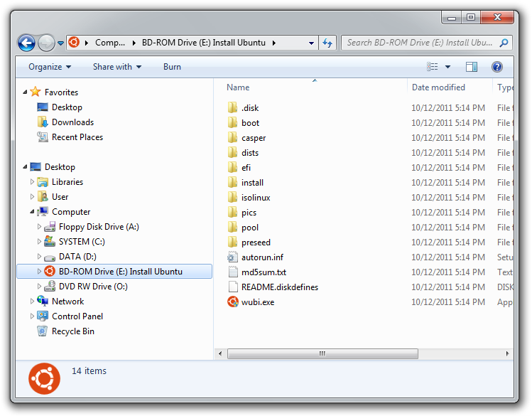
Task: Sort by Date modified column
Action: tap(438, 87)
